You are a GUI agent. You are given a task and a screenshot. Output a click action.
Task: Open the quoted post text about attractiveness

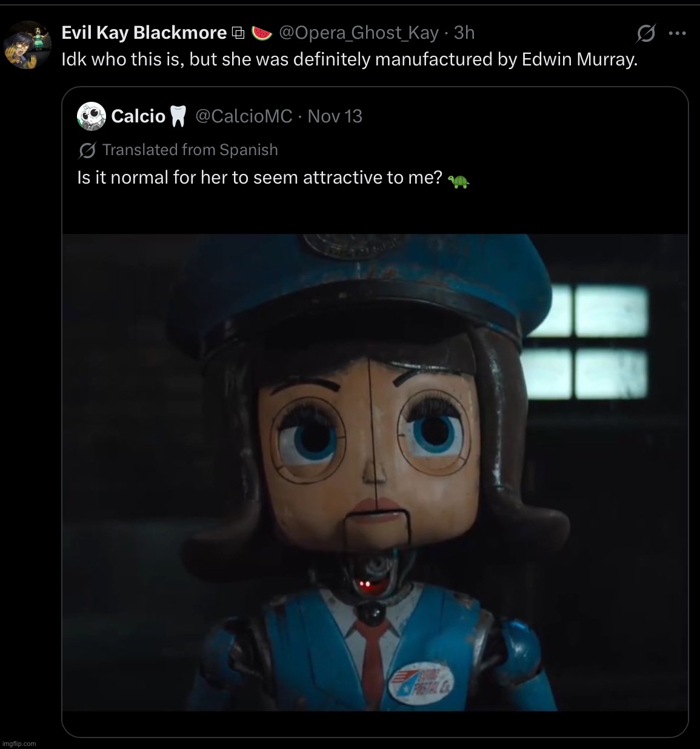pos(259,178)
